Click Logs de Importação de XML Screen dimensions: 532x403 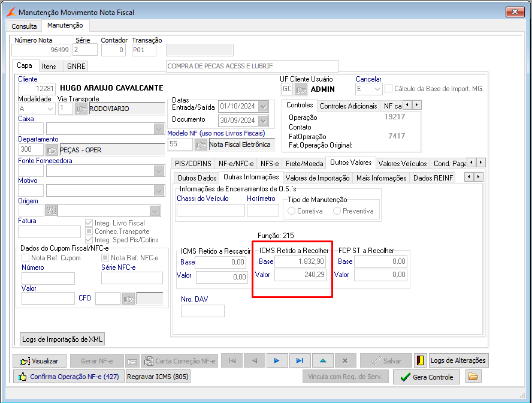[62, 339]
